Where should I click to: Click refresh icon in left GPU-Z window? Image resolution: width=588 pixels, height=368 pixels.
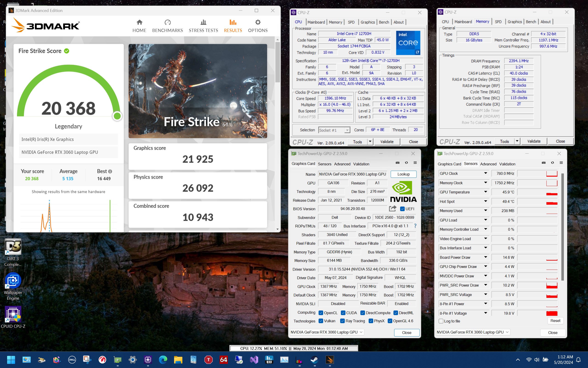click(406, 163)
